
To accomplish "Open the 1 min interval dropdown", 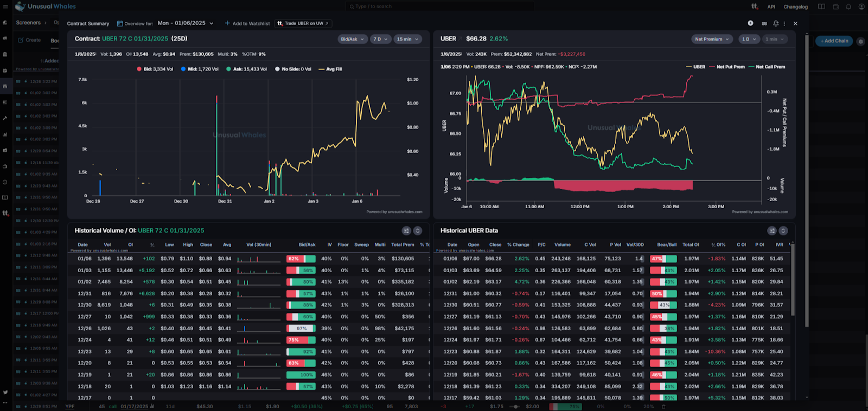I will pos(775,39).
